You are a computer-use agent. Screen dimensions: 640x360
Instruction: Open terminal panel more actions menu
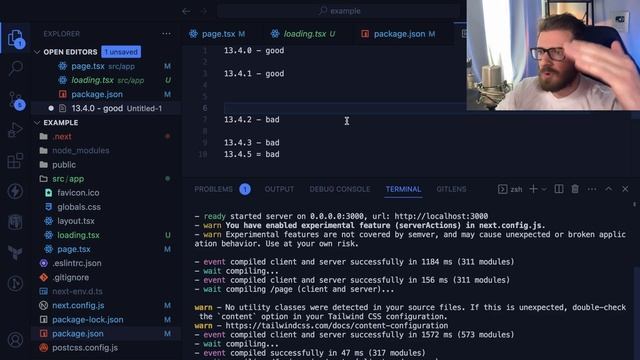(592, 189)
